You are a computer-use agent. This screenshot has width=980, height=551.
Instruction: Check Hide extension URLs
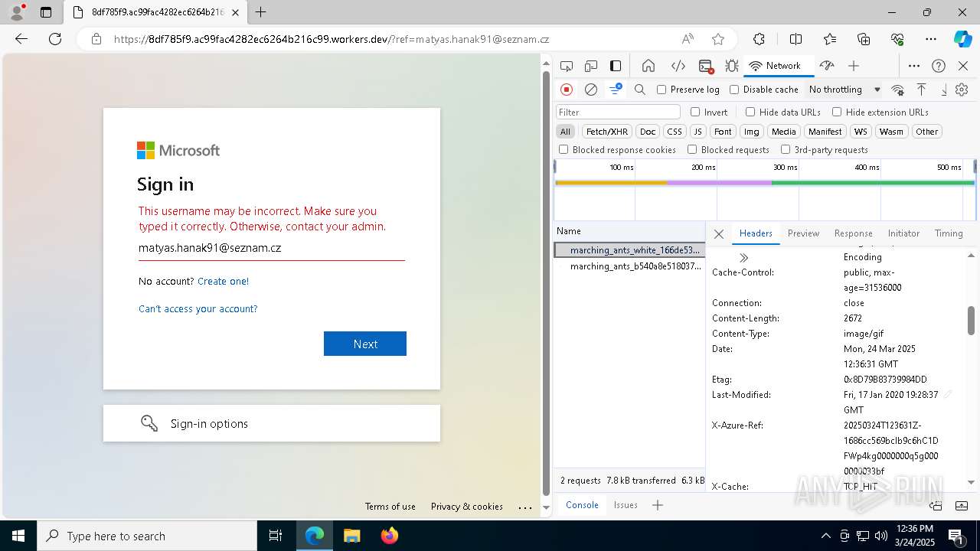click(x=837, y=112)
